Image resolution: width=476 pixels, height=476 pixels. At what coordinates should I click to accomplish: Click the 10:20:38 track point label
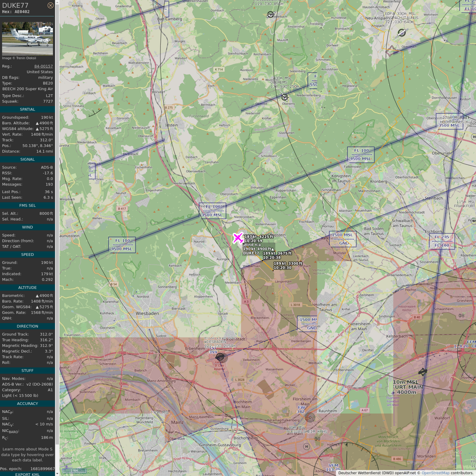pyautogui.click(x=272, y=258)
